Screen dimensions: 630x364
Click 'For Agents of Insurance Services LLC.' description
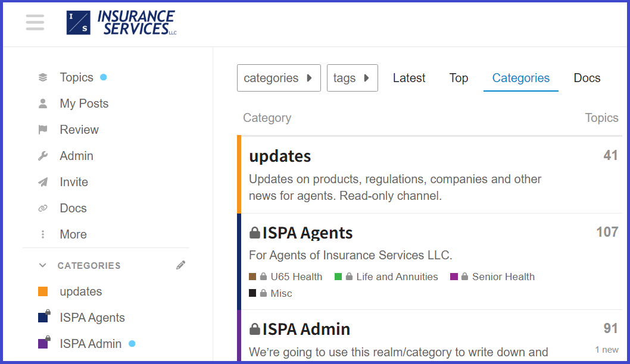click(x=351, y=255)
